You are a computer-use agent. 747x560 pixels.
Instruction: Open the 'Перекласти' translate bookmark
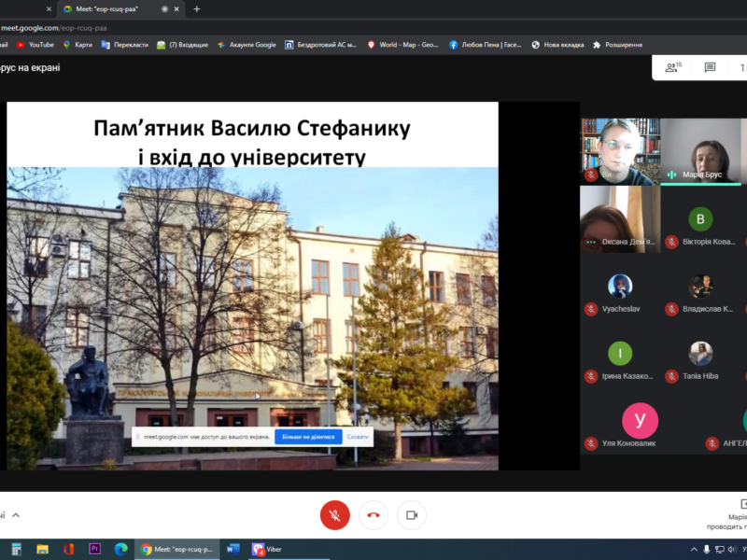click(124, 44)
